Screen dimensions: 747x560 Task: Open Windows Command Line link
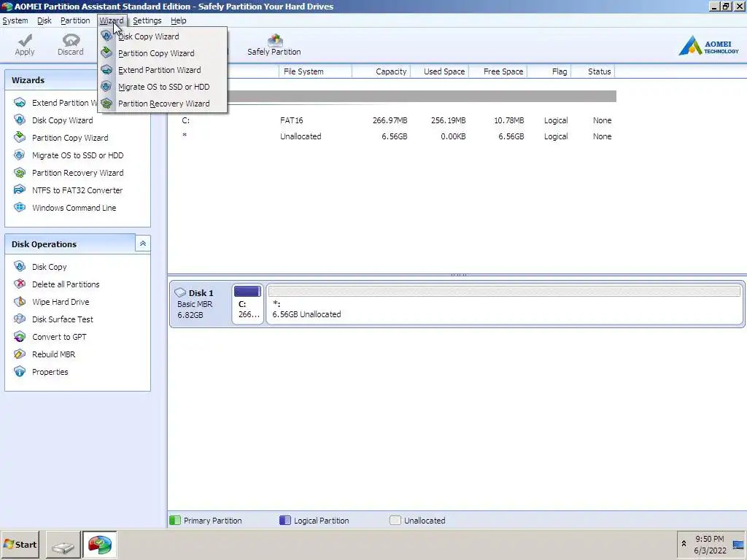point(74,208)
